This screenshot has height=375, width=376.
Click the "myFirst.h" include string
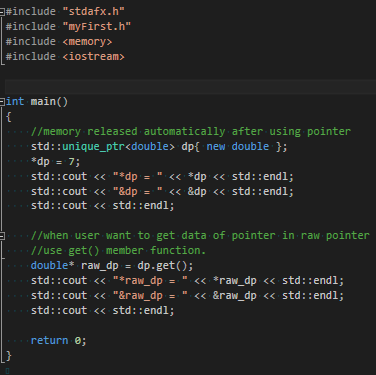tap(97, 26)
